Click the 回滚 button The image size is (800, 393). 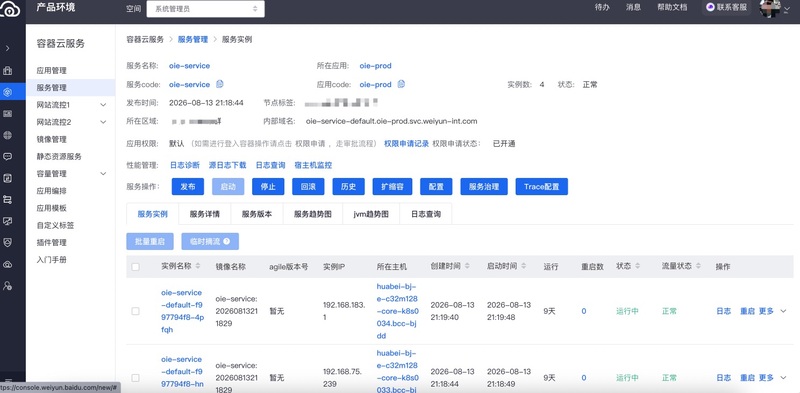click(308, 186)
